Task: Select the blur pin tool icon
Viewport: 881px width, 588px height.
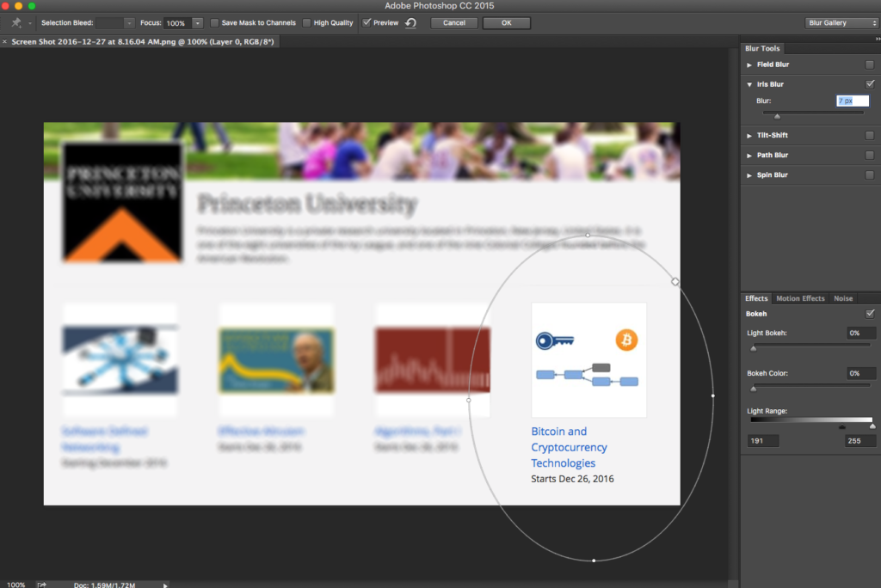Action: (x=16, y=23)
